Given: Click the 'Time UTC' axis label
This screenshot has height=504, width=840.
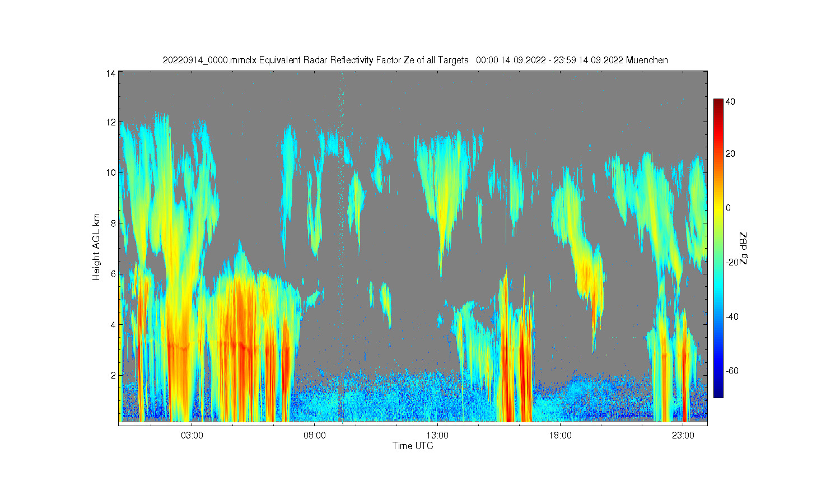Looking at the screenshot, I should (413, 446).
